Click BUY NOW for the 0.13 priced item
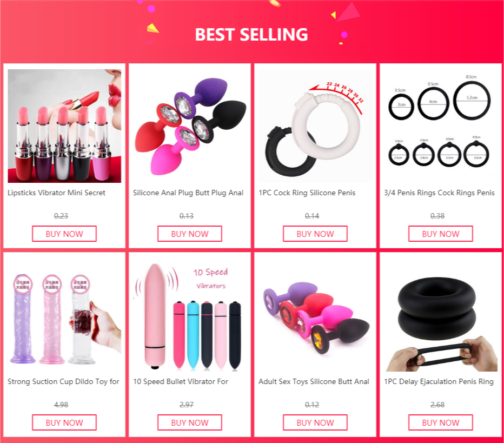 click(x=190, y=234)
